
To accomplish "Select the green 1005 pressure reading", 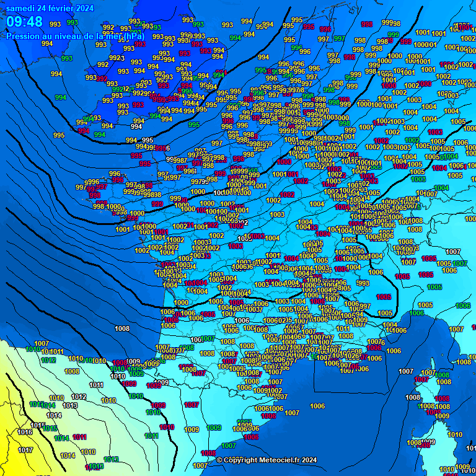I will click(434, 287).
